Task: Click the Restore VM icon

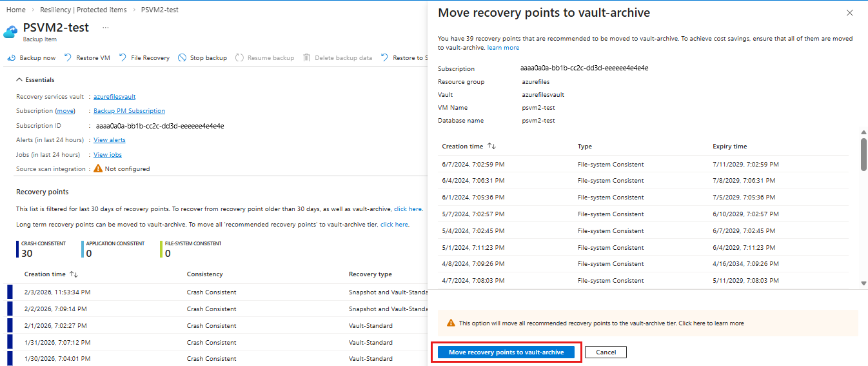Action: tap(68, 57)
